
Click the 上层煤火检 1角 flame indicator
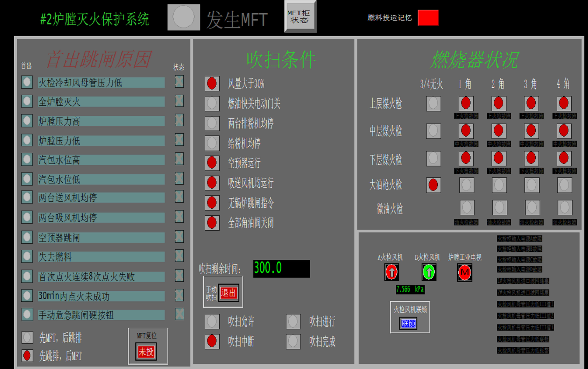[466, 103]
